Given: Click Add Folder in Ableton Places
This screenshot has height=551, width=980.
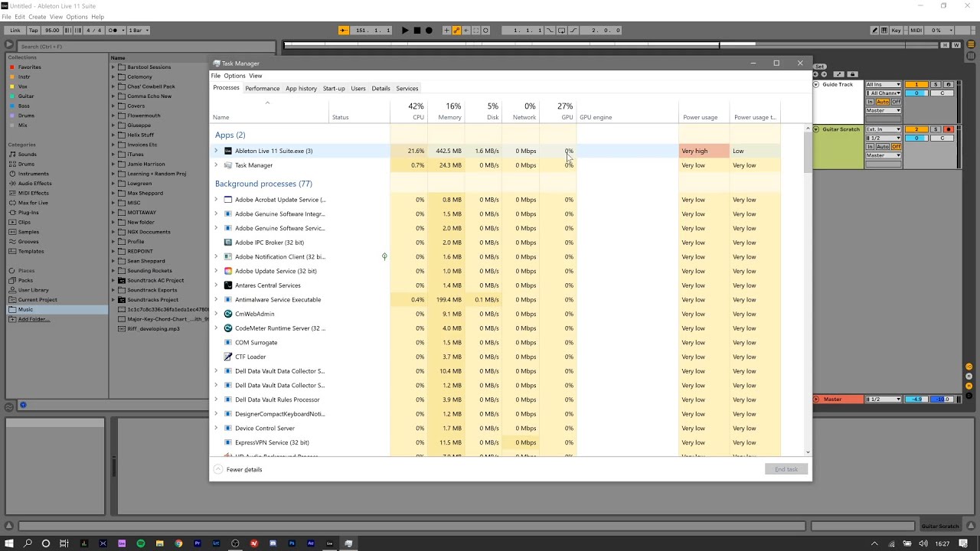Looking at the screenshot, I should point(34,319).
